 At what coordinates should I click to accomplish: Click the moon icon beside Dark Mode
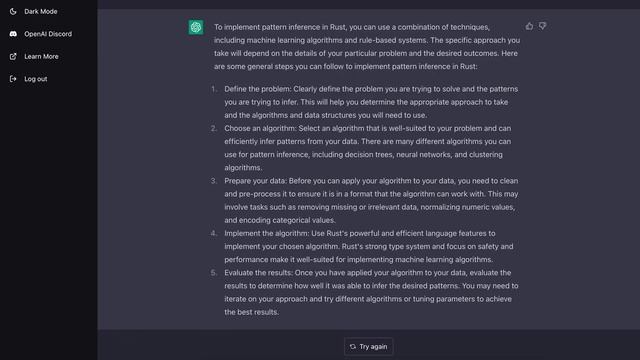tap(13, 11)
